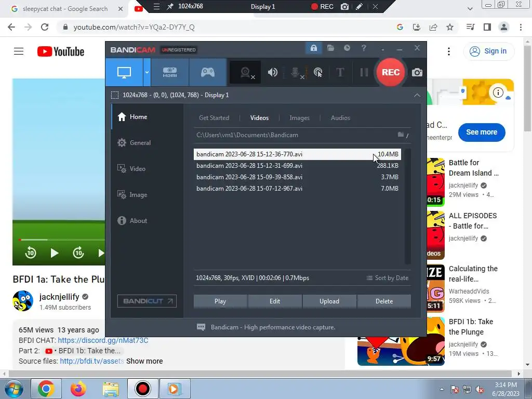Viewport: 532px width, 399px height.
Task: Click See more ad button
Action: [482, 132]
